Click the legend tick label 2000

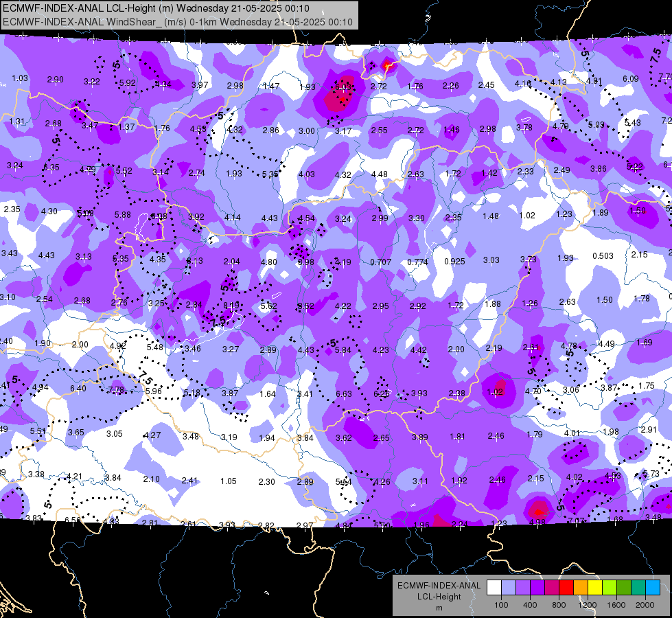pos(645,605)
